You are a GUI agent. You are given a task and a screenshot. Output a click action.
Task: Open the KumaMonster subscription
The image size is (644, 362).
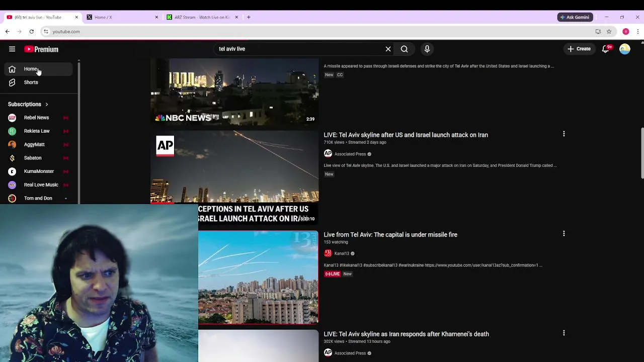(39, 171)
